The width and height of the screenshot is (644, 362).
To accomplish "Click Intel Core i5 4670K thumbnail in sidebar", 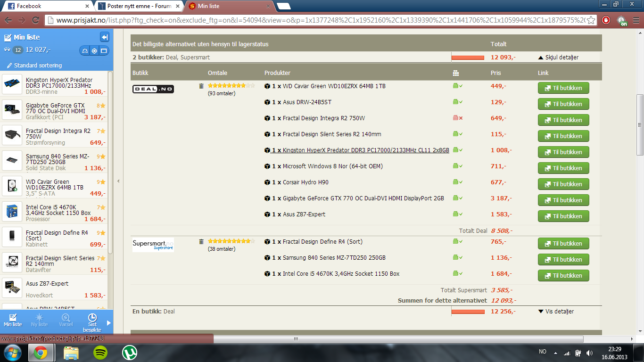I will 12,212.
